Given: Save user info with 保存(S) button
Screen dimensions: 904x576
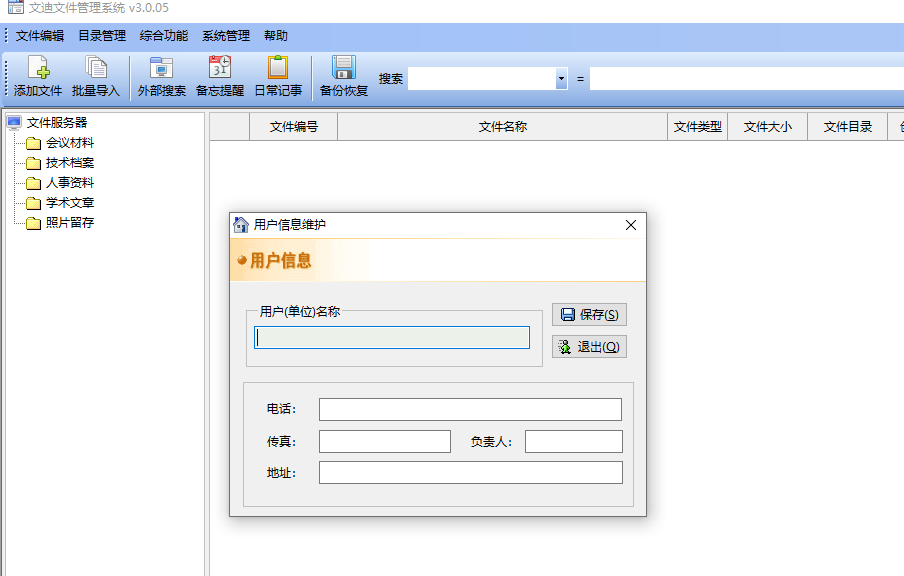Looking at the screenshot, I should pyautogui.click(x=589, y=314).
